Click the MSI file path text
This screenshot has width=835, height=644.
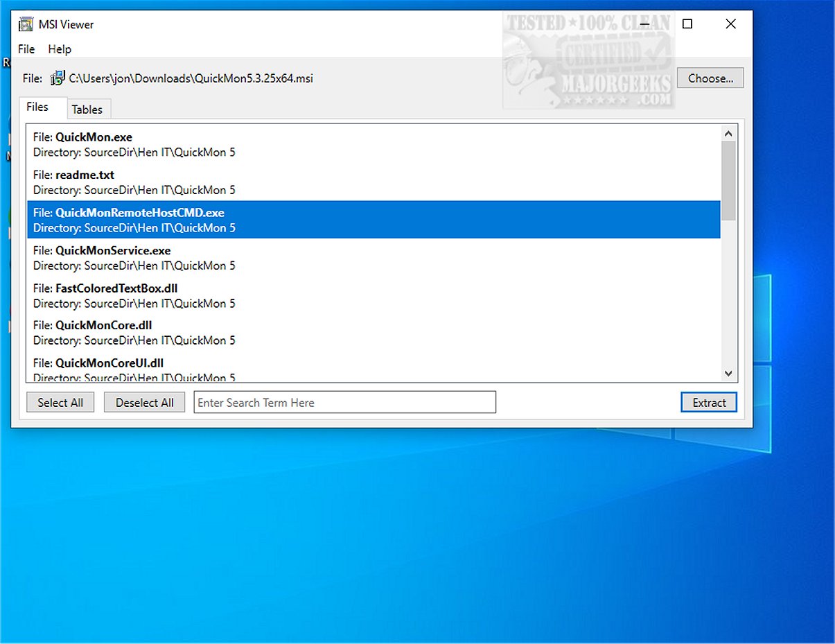point(191,78)
